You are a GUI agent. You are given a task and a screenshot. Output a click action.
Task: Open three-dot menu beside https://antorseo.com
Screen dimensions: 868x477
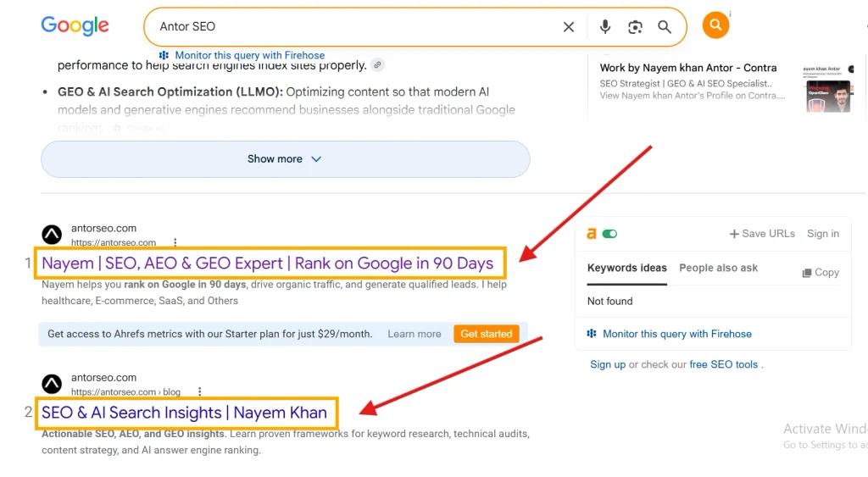tap(175, 242)
